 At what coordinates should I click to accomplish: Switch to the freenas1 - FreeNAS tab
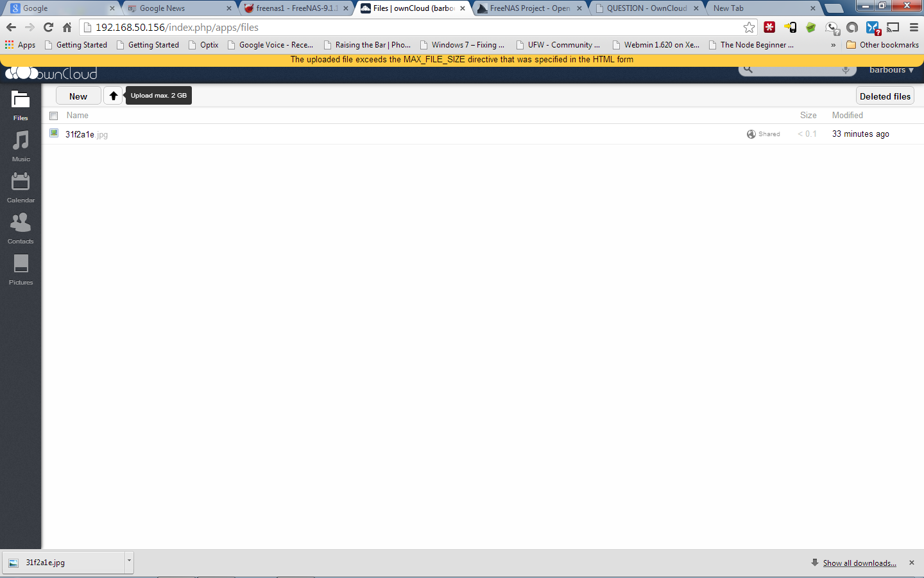pos(296,8)
